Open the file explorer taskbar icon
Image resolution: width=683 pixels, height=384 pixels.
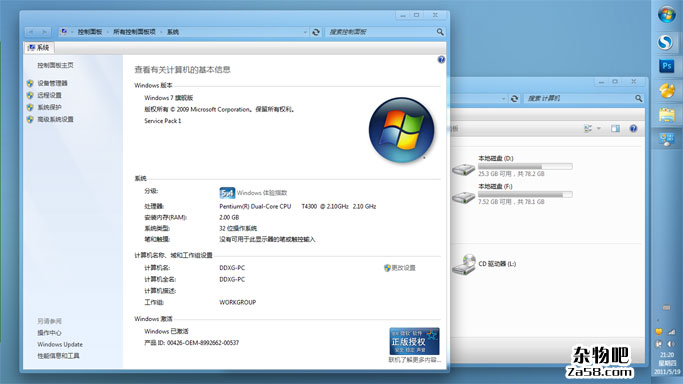[x=667, y=115]
